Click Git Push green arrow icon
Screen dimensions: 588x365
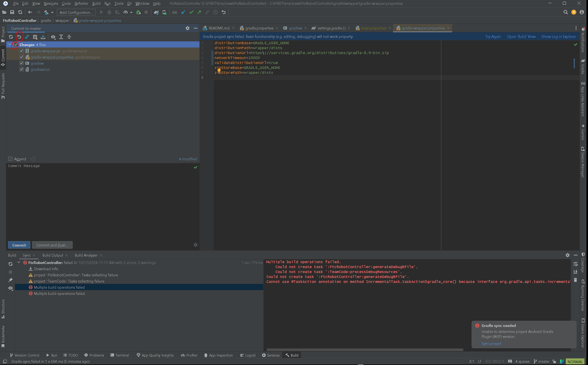tap(199, 12)
